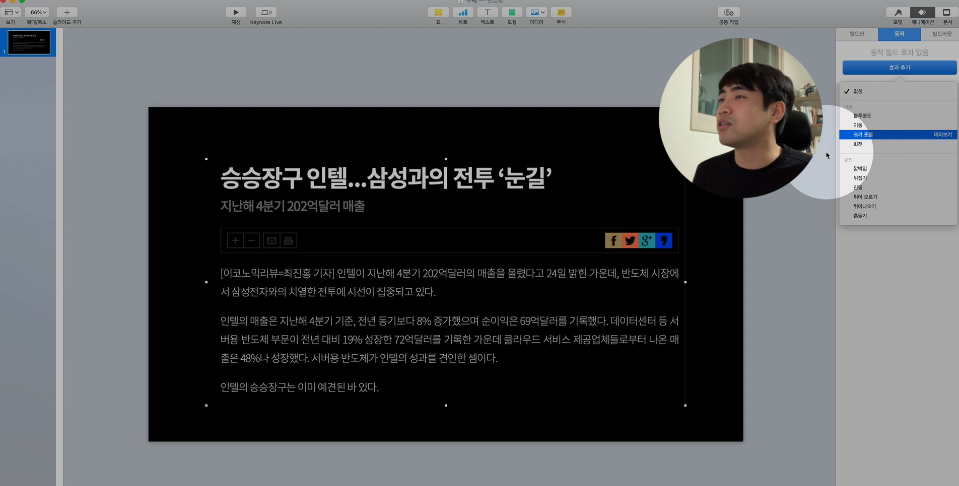Click the minus font-size icon on slide
Image resolution: width=959 pixels, height=486 pixels.
tap(251, 240)
